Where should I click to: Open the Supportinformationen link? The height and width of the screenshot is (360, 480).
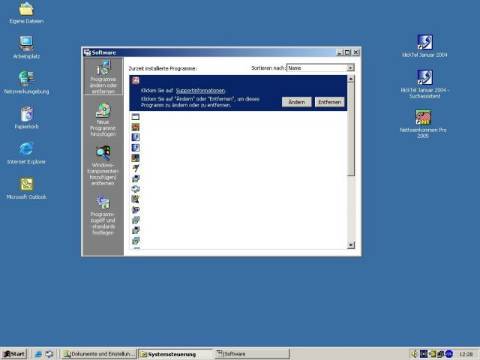tap(200, 91)
